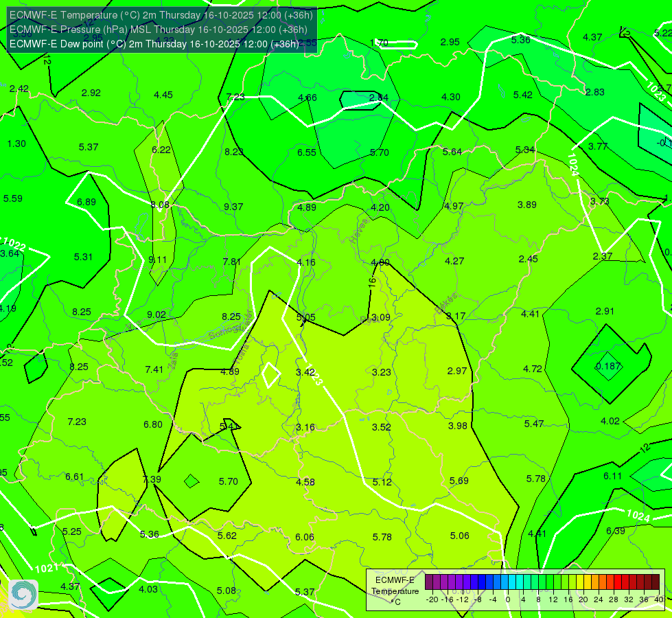Click the dew point value 6.39
This screenshot has width=672, height=618.
616,531
